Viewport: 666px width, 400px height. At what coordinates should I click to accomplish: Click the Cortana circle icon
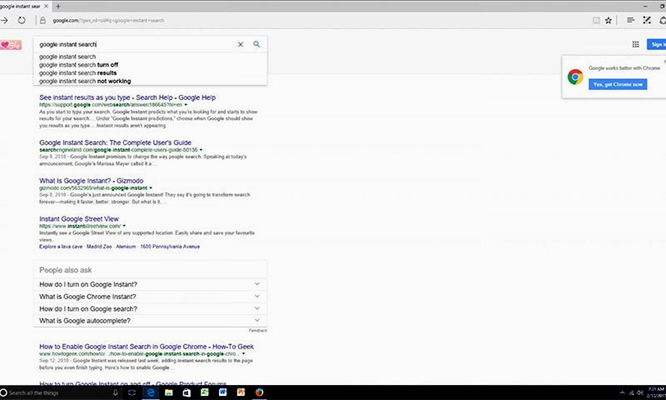coord(3,393)
